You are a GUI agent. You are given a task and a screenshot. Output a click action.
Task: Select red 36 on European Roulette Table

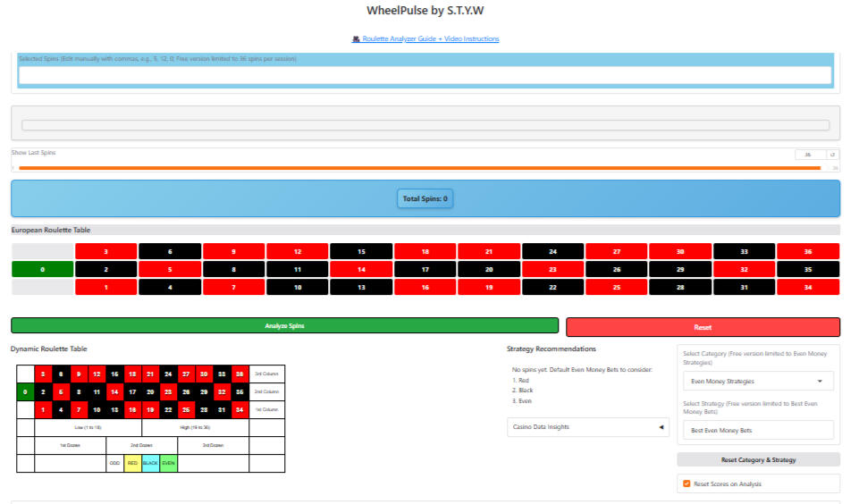808,251
